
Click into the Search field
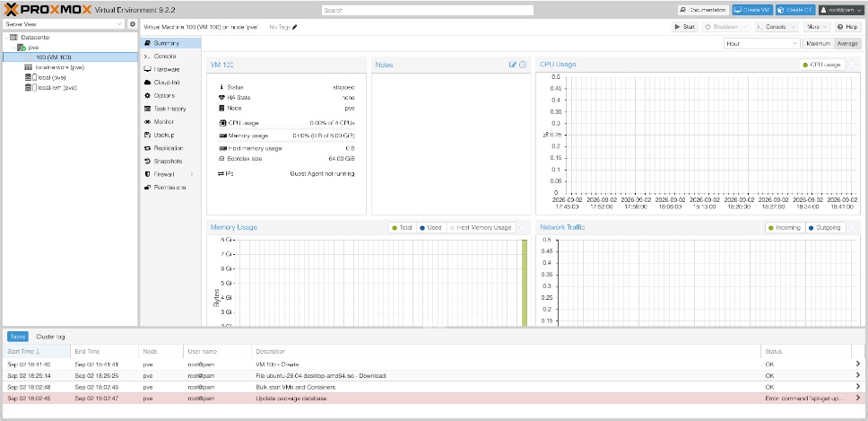click(x=428, y=10)
